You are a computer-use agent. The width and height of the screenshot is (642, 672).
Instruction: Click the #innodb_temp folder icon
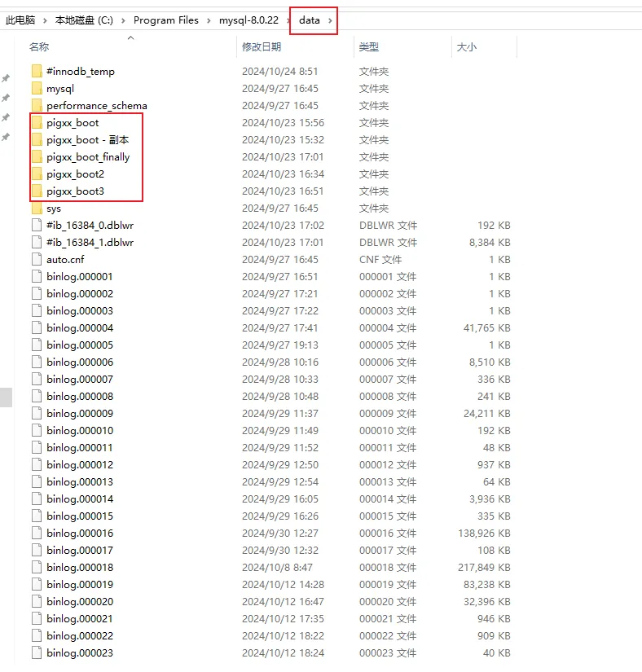click(x=37, y=72)
